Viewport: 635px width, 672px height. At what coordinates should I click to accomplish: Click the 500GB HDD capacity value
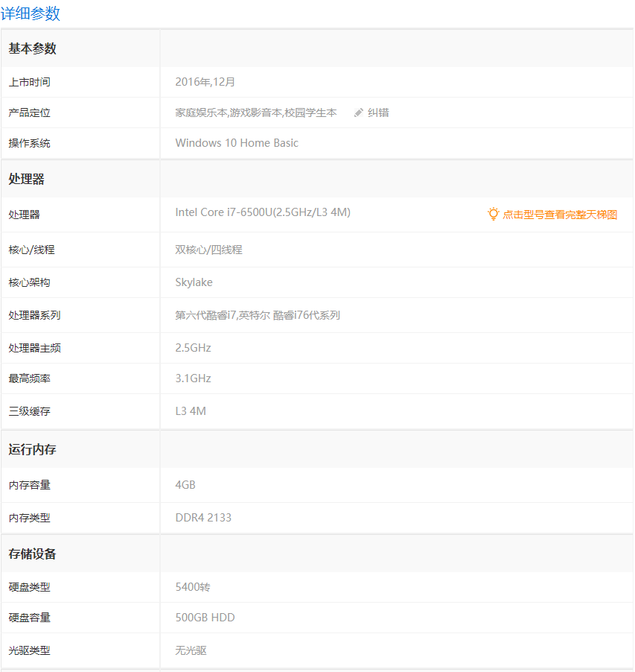tap(205, 618)
